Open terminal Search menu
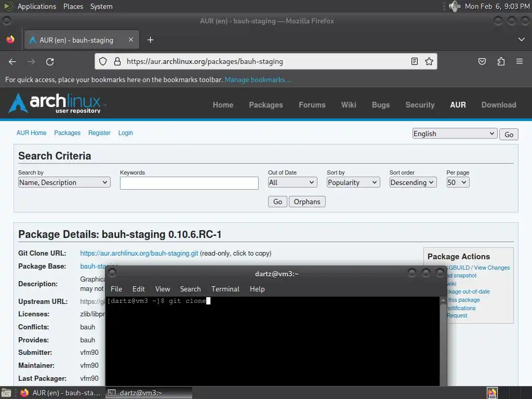The height and width of the screenshot is (399, 532). [x=190, y=289]
